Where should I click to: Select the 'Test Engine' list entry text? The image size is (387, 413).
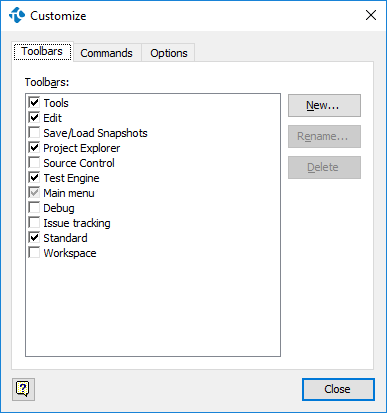coord(71,178)
